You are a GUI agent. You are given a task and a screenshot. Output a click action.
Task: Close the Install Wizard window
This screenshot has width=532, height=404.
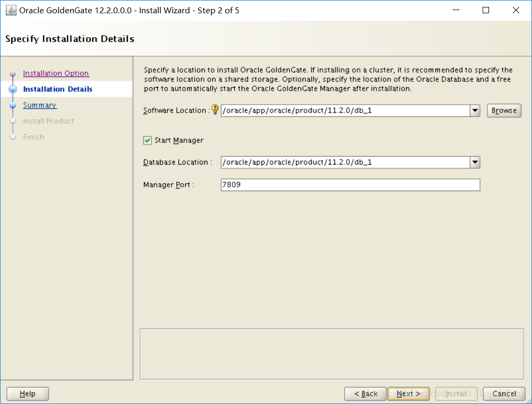[516, 10]
